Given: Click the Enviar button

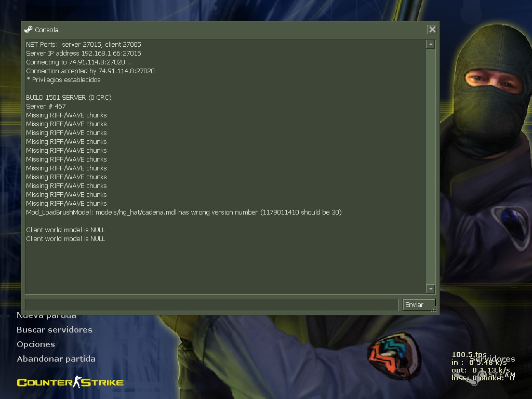Looking at the screenshot, I should (x=419, y=304).
